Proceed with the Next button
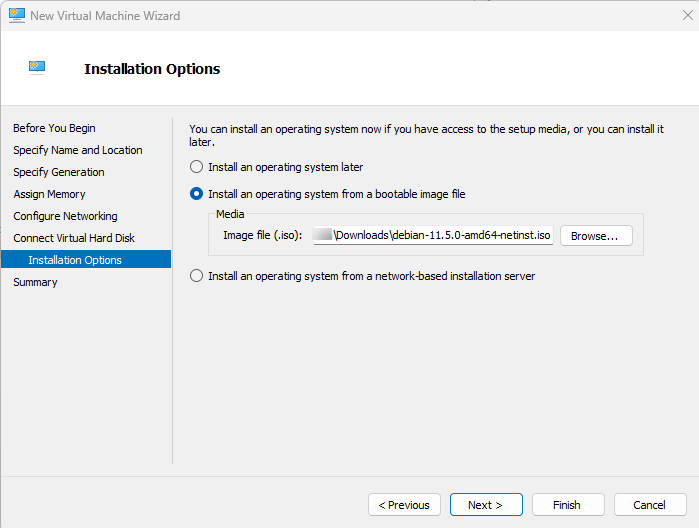 [486, 505]
